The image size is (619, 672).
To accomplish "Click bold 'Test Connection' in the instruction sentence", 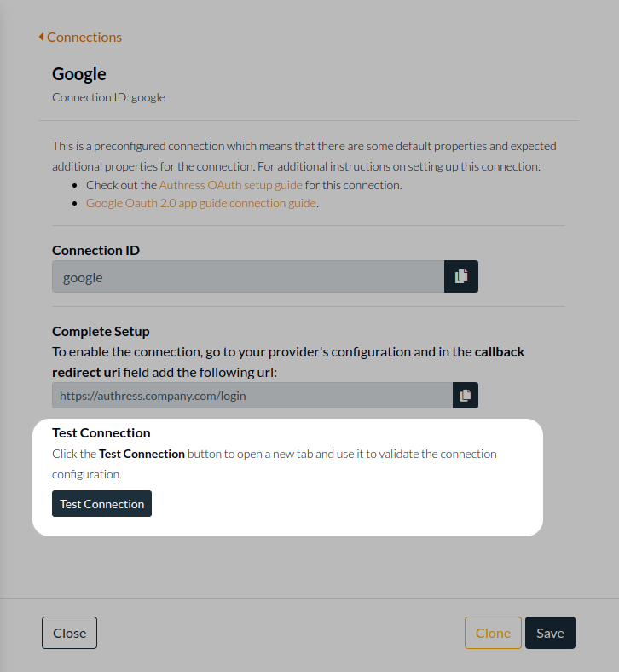I will click(142, 454).
